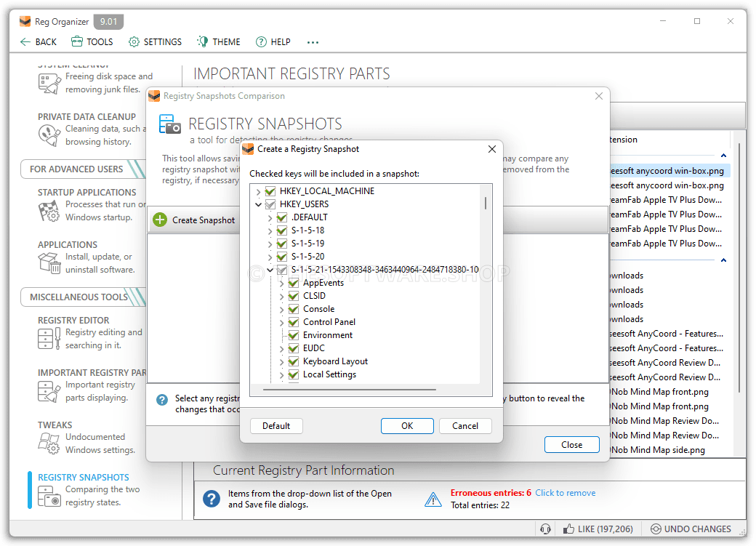This screenshot has width=756, height=546.
Task: Open the TOOLS menu
Action: click(x=100, y=42)
